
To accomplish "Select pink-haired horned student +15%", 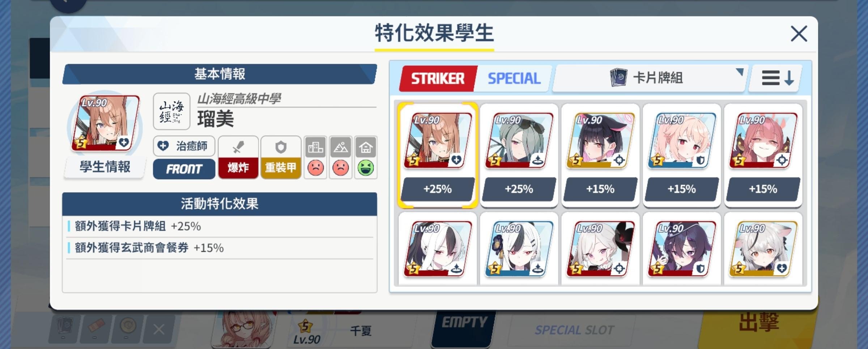I will 763,155.
